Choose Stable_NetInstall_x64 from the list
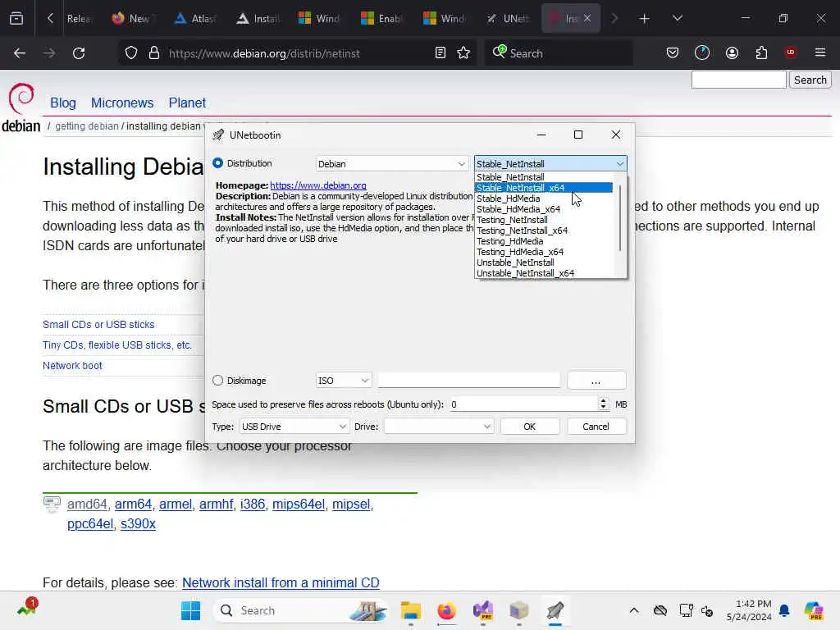Screen dimensions: 840x630 coord(544,188)
